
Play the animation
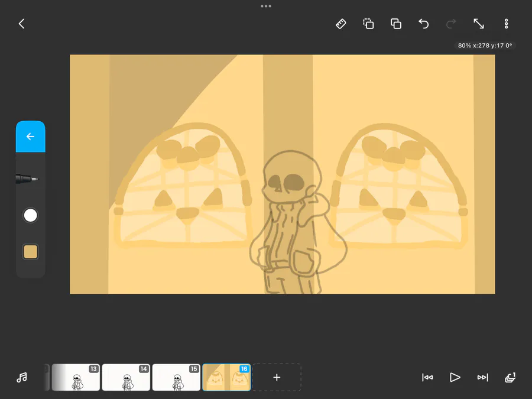[455, 377]
